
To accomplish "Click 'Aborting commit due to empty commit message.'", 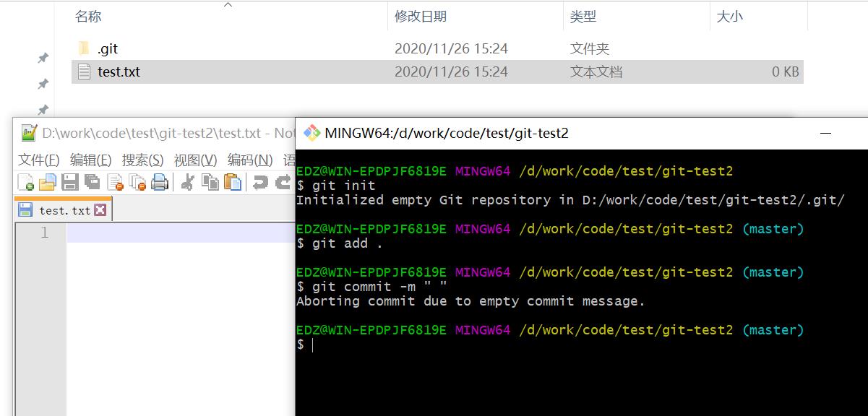I will (470, 301).
